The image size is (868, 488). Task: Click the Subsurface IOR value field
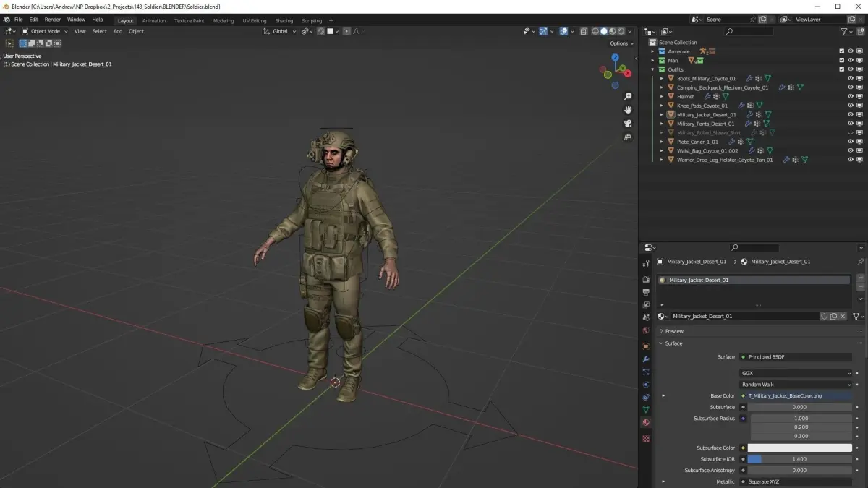click(800, 459)
